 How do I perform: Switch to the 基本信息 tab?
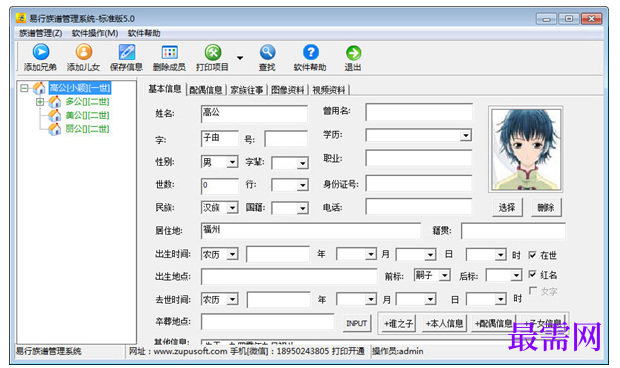coord(164,89)
